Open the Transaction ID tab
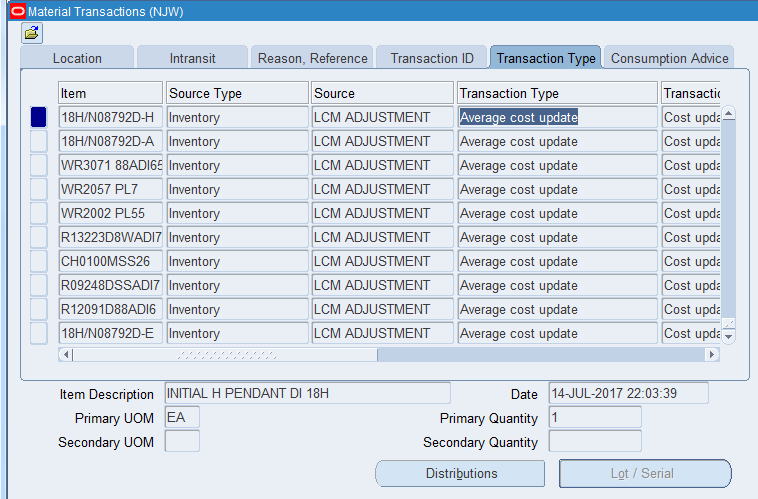 (x=432, y=58)
